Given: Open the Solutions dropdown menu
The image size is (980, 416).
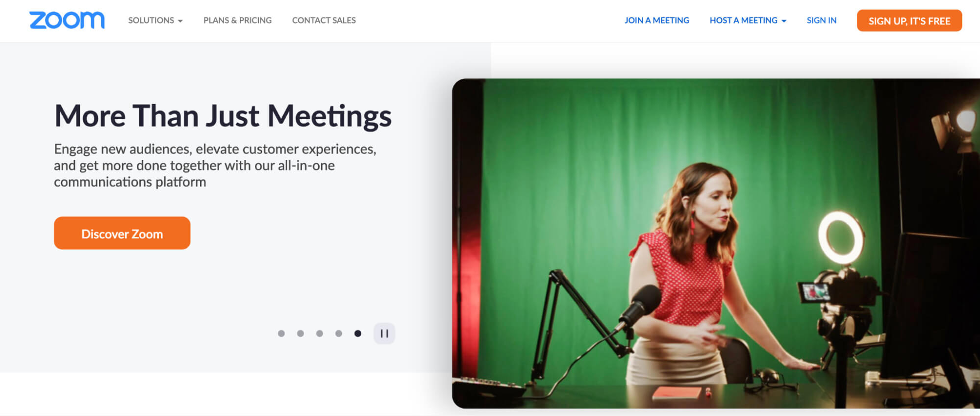Looking at the screenshot, I should (x=155, y=20).
